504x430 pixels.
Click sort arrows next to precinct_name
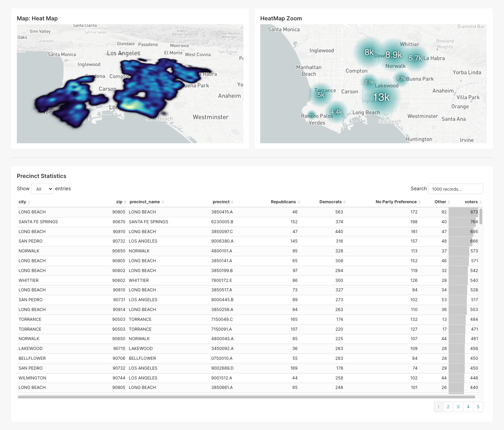[163, 202]
